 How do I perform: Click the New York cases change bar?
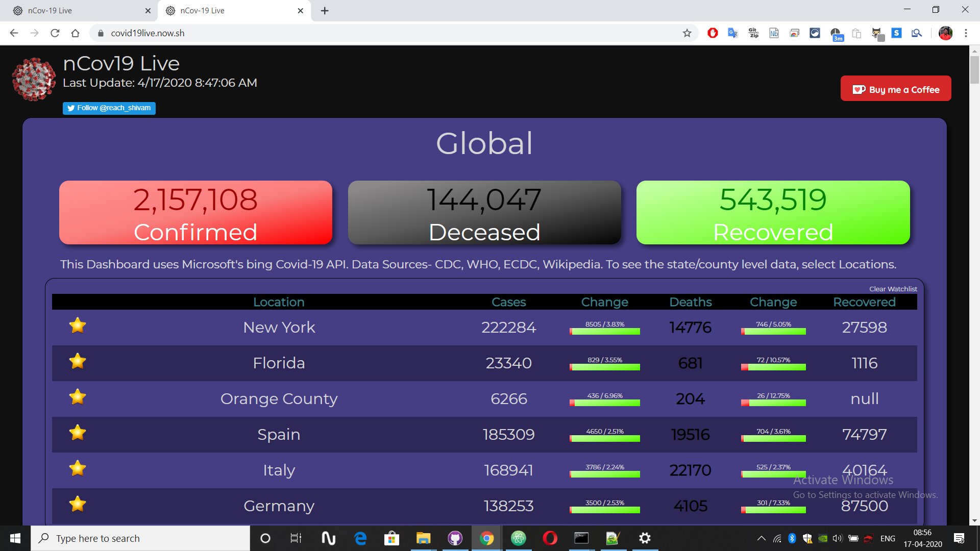(604, 331)
